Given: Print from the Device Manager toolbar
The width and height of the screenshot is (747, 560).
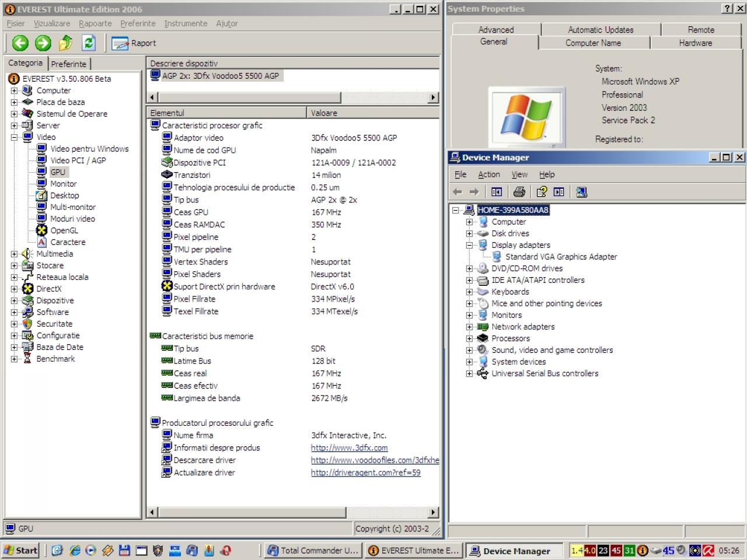Looking at the screenshot, I should pyautogui.click(x=519, y=192).
